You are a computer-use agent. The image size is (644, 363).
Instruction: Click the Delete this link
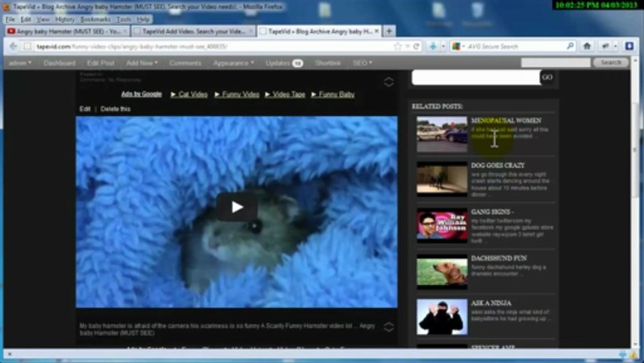(115, 109)
